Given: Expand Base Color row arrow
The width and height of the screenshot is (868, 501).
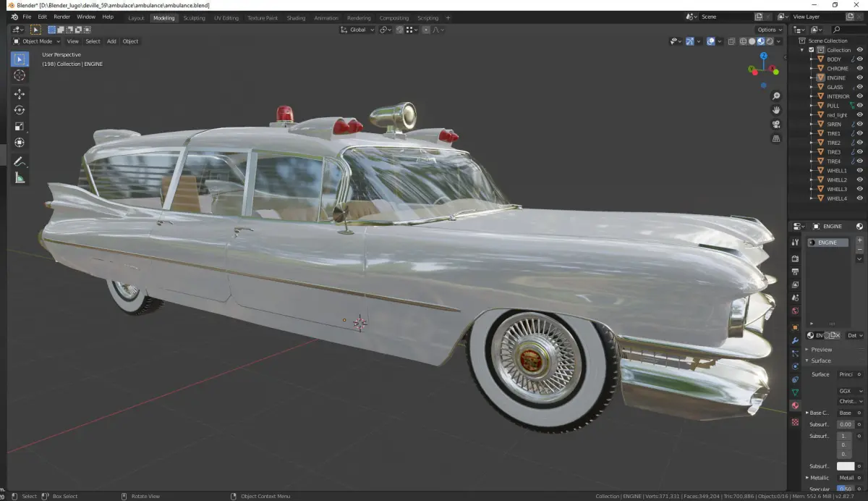Looking at the screenshot, I should point(807,413).
